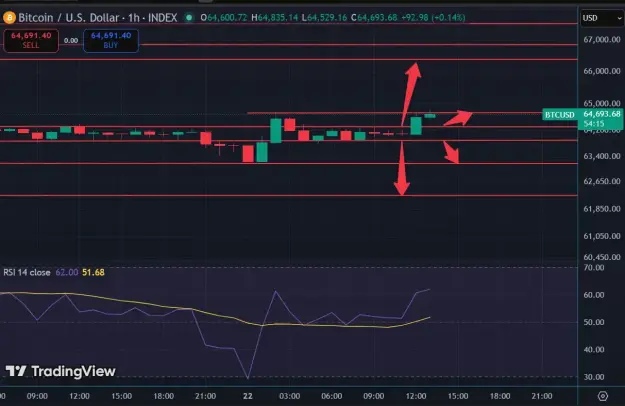The height and width of the screenshot is (406, 625).
Task: Click the 54:15 candle countdown timer
Action: [594, 124]
